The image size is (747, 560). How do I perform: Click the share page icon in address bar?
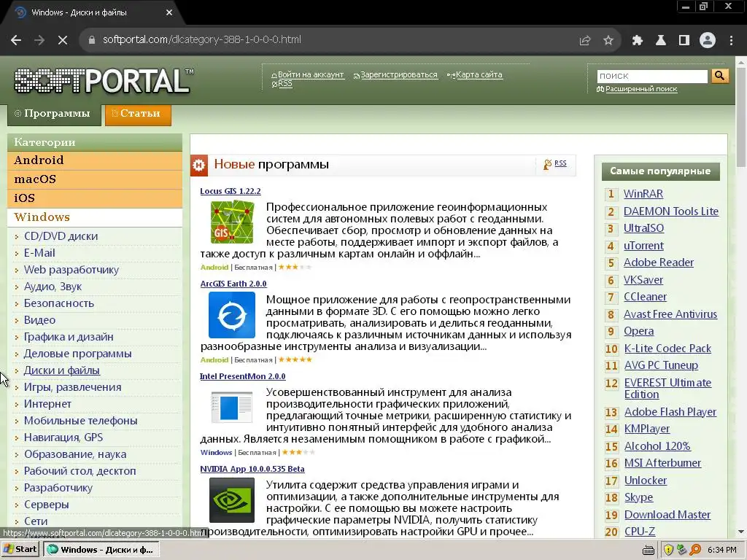pos(585,41)
